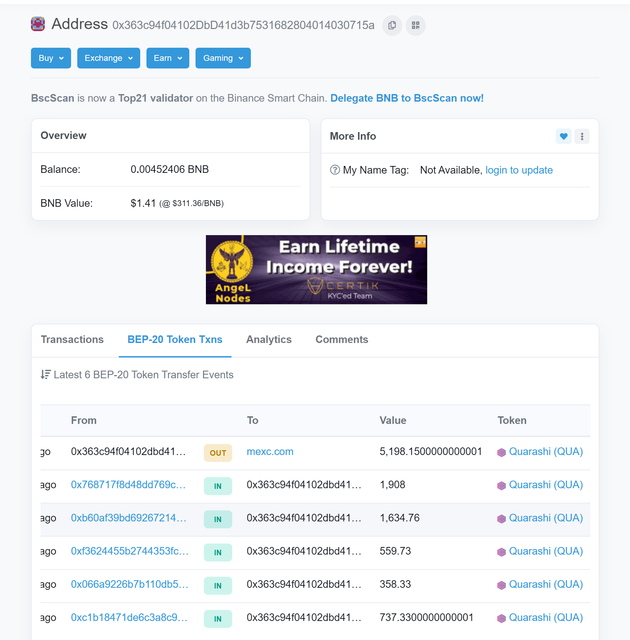Click the ad marker icon on banner
The width and height of the screenshot is (630, 640).
pos(420,242)
